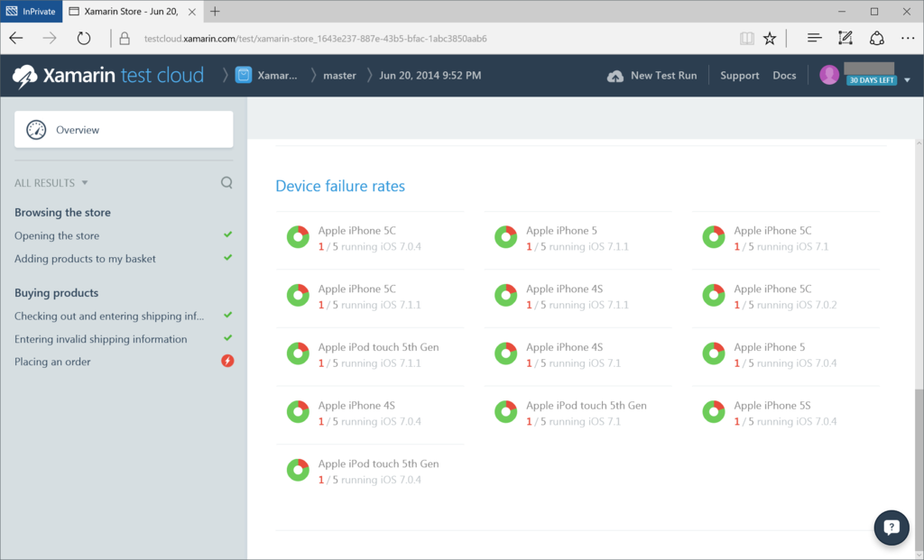Click the Overview gauge icon
This screenshot has width=924, height=560.
click(x=36, y=130)
